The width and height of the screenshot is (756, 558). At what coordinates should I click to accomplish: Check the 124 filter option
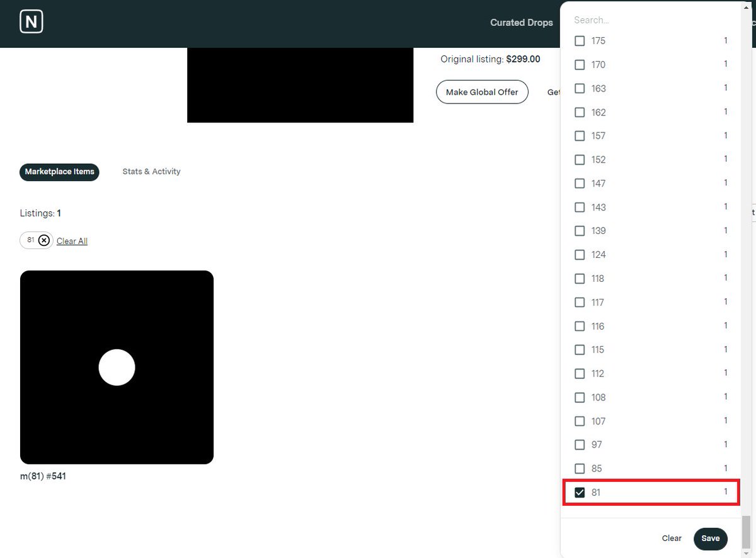pyautogui.click(x=580, y=255)
